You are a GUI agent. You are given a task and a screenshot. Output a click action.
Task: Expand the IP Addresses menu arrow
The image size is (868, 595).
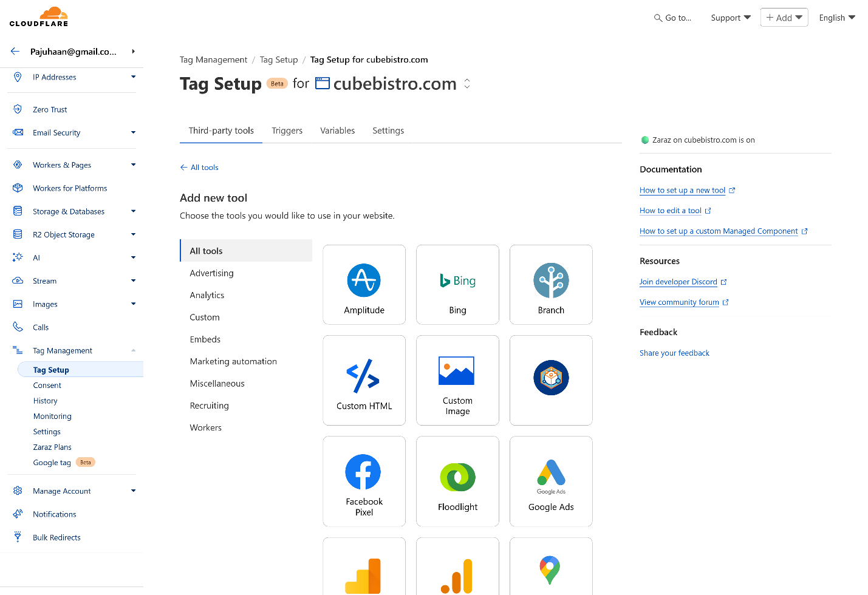coord(133,76)
